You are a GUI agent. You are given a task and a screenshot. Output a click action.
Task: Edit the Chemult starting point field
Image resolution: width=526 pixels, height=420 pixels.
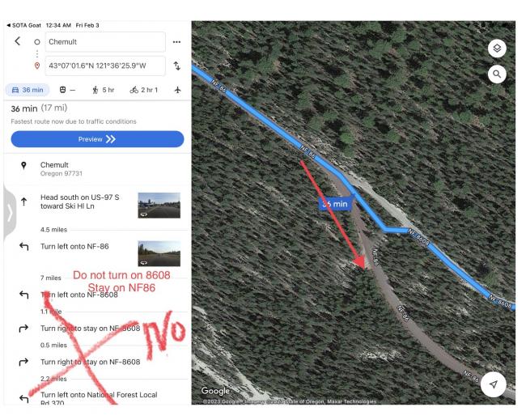(105, 42)
